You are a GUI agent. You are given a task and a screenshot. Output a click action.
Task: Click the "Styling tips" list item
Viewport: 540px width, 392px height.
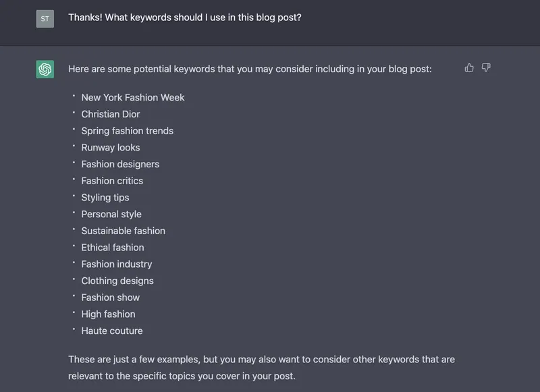click(x=105, y=197)
